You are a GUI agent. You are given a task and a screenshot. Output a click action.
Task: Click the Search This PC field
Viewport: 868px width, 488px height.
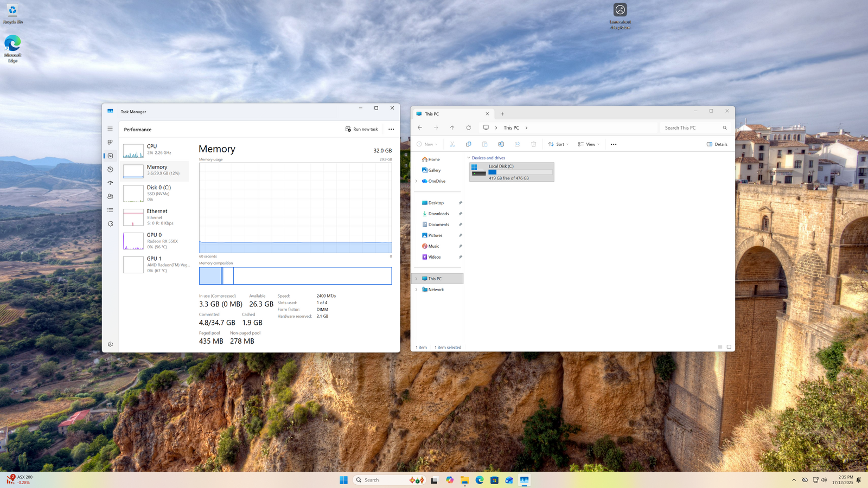tap(692, 128)
